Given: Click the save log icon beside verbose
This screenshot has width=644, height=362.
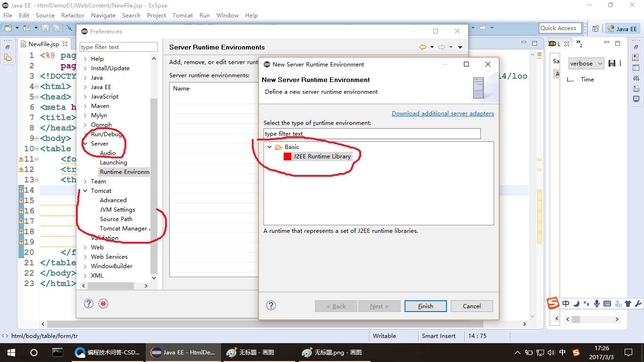Looking at the screenshot, I should (x=612, y=63).
